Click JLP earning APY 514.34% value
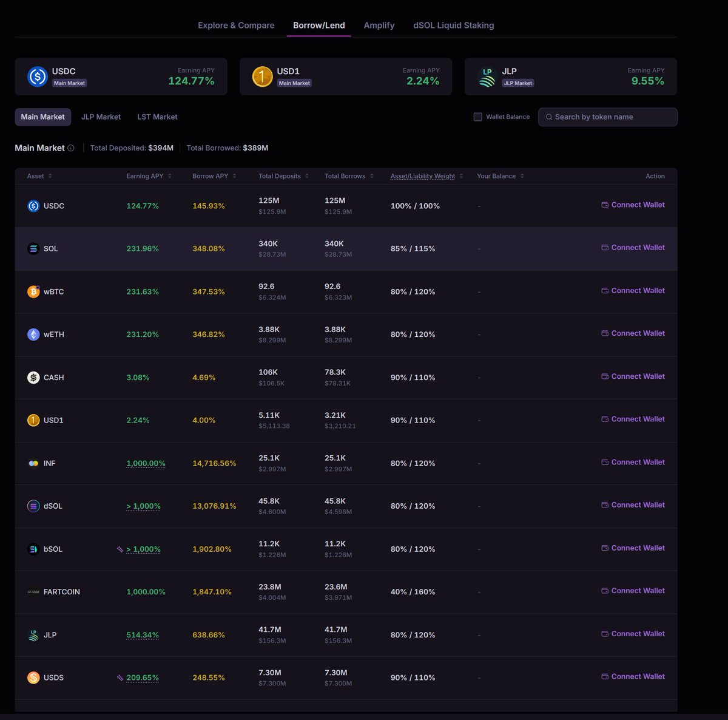The width and height of the screenshot is (728, 720). 143,635
